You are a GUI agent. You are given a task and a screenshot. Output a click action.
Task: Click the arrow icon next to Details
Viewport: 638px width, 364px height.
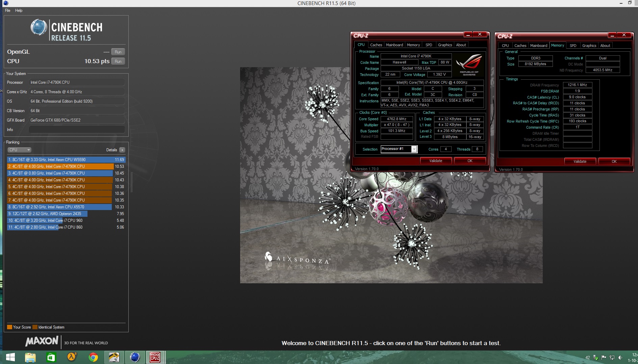tap(122, 150)
